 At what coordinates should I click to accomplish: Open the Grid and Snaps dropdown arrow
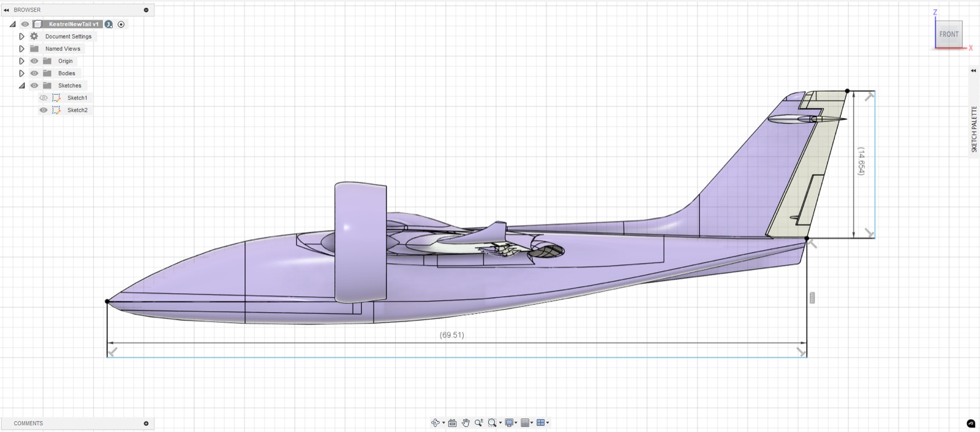click(532, 423)
